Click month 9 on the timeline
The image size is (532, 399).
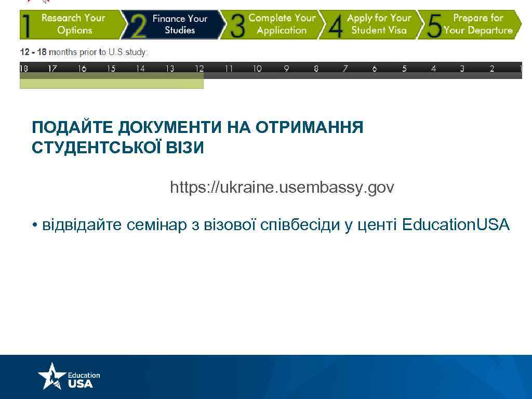[287, 69]
